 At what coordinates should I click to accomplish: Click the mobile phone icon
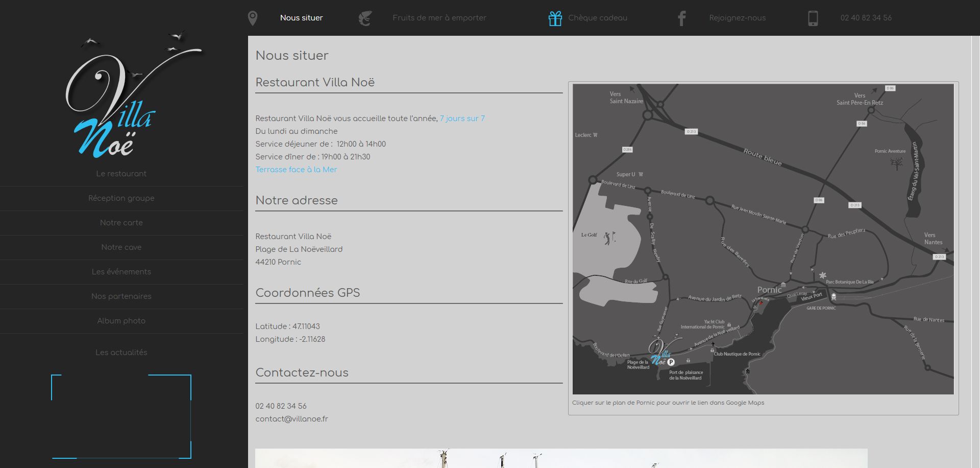813,18
